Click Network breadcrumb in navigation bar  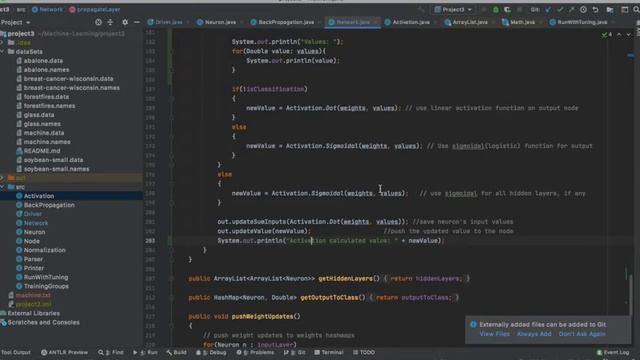[47, 9]
